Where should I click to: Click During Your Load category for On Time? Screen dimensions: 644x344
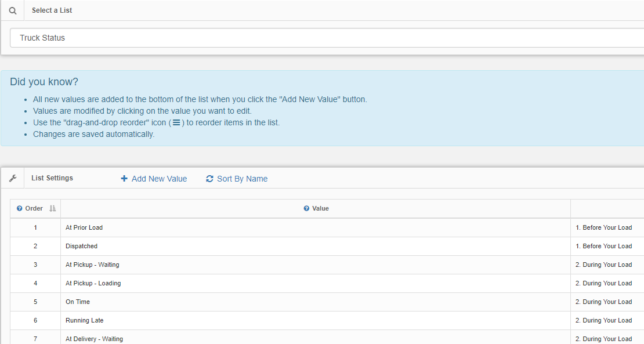(x=604, y=302)
